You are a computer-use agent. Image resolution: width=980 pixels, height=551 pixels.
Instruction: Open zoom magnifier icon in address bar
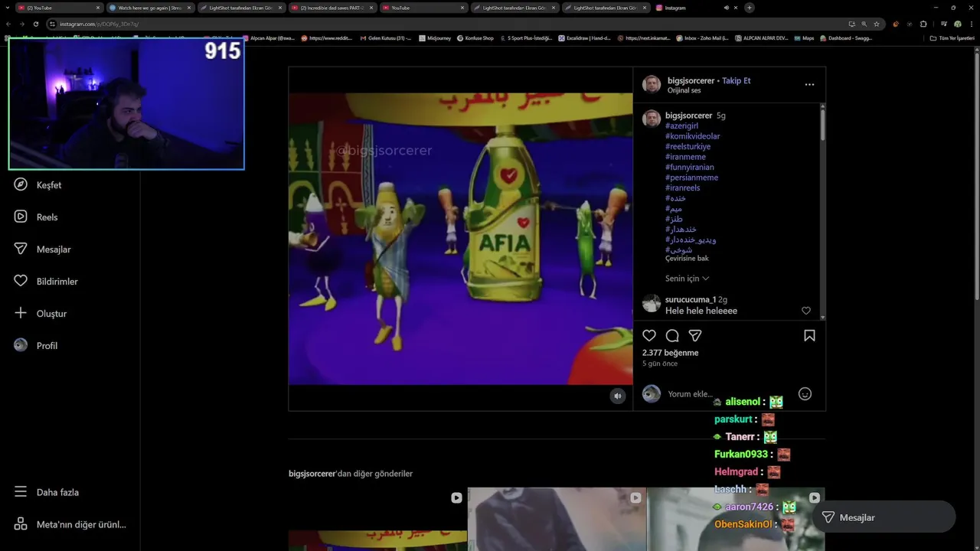(864, 24)
